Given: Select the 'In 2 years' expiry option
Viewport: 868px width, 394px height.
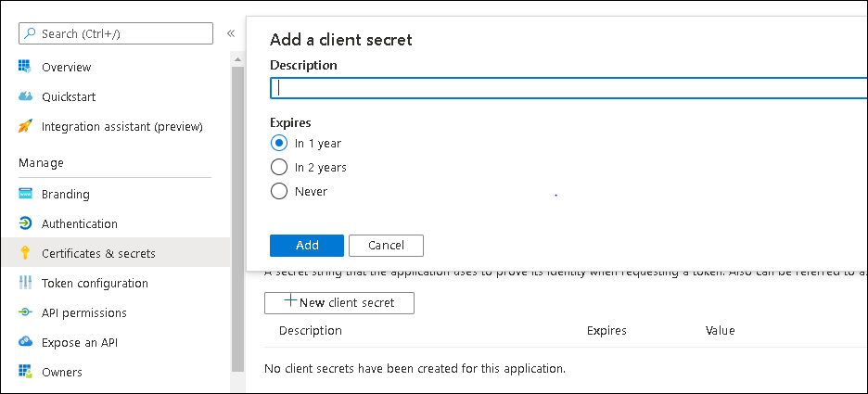Looking at the screenshot, I should [278, 168].
